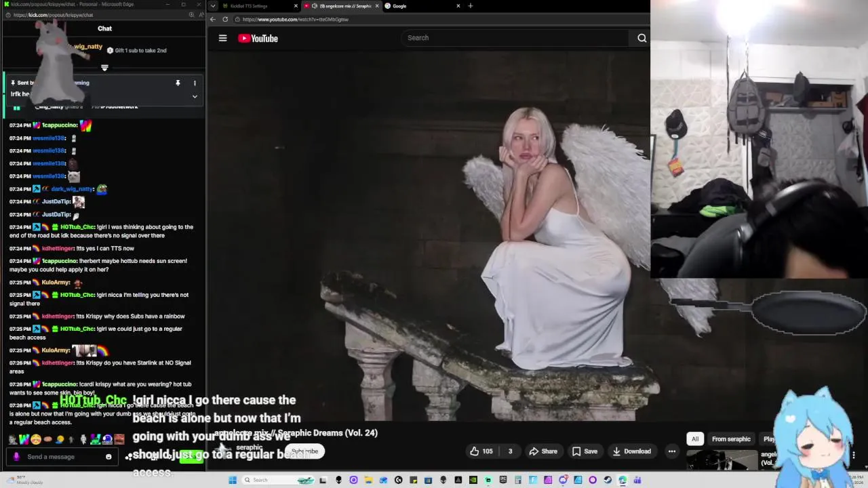The width and height of the screenshot is (868, 488).
Task: Open the emoji picker in chat input
Action: tap(108, 457)
